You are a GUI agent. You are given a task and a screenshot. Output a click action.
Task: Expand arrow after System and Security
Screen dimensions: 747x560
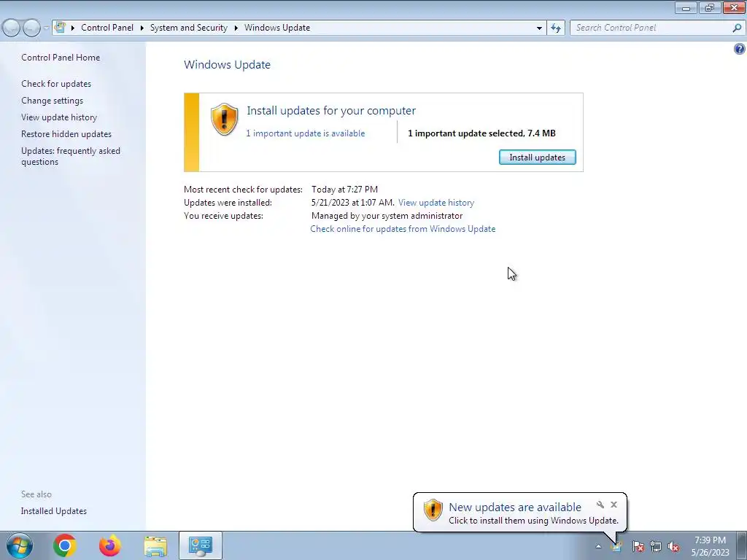(x=236, y=28)
